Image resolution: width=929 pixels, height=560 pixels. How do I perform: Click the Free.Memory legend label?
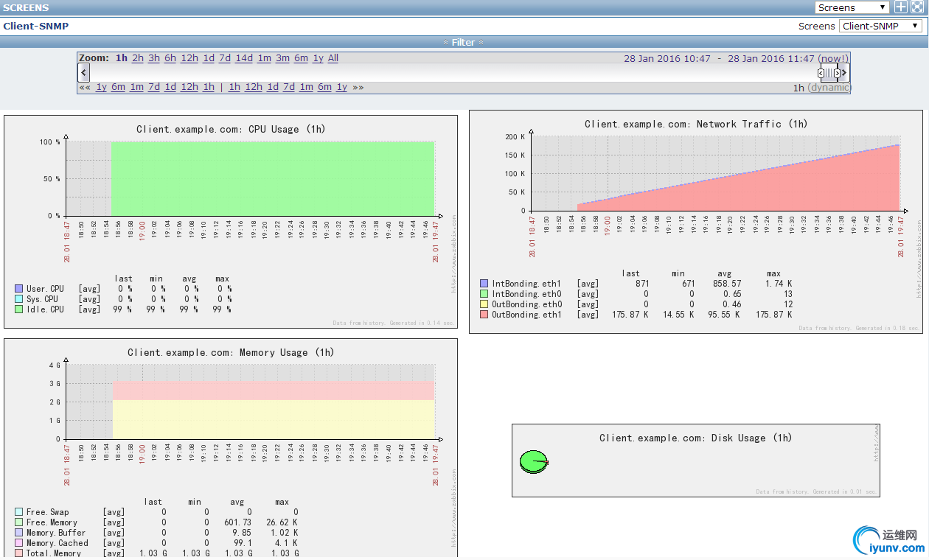pyautogui.click(x=52, y=522)
